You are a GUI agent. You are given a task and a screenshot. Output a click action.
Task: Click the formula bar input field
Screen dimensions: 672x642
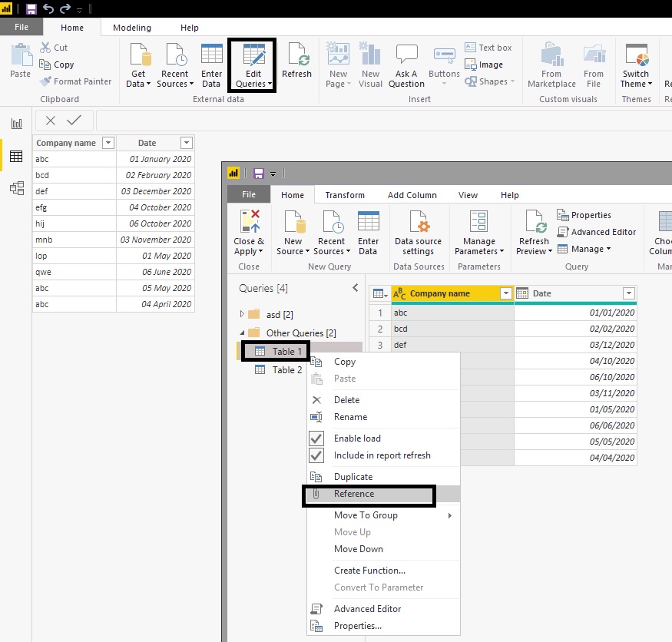(x=384, y=121)
